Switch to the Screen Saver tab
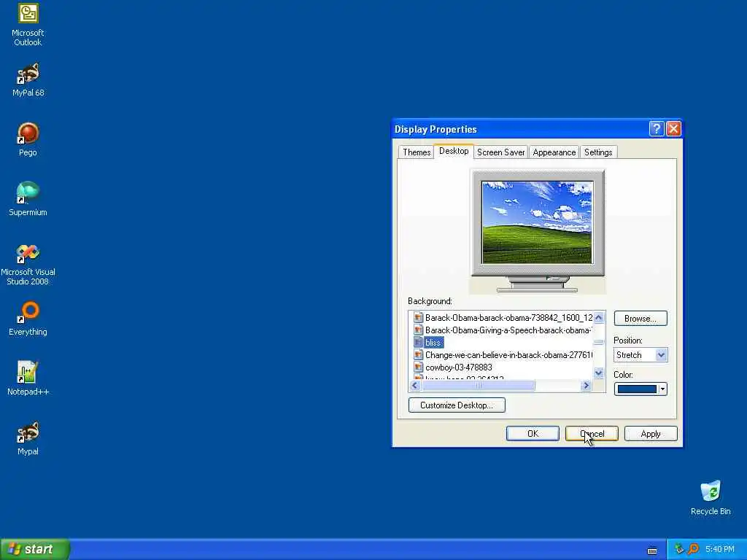Viewport: 747px width, 560px height. pos(500,152)
